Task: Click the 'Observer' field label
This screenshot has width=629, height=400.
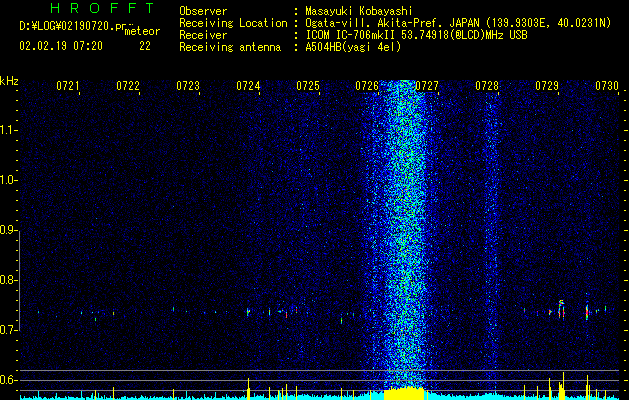Action: [203, 11]
